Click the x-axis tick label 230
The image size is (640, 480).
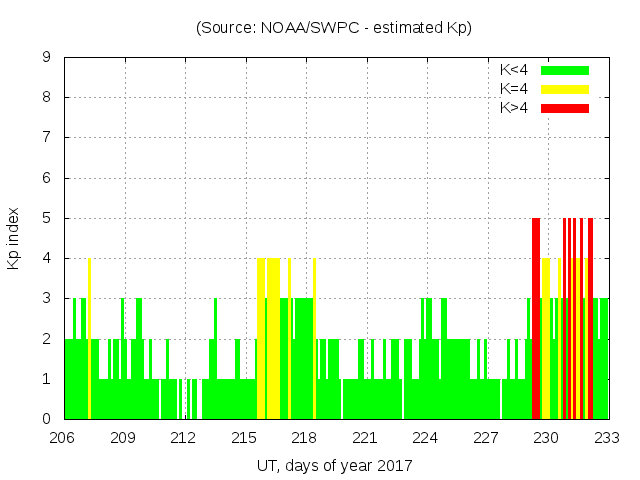[x=547, y=438]
